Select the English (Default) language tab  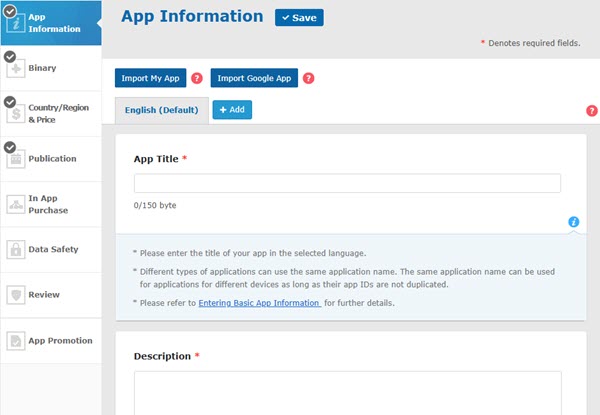click(x=161, y=110)
